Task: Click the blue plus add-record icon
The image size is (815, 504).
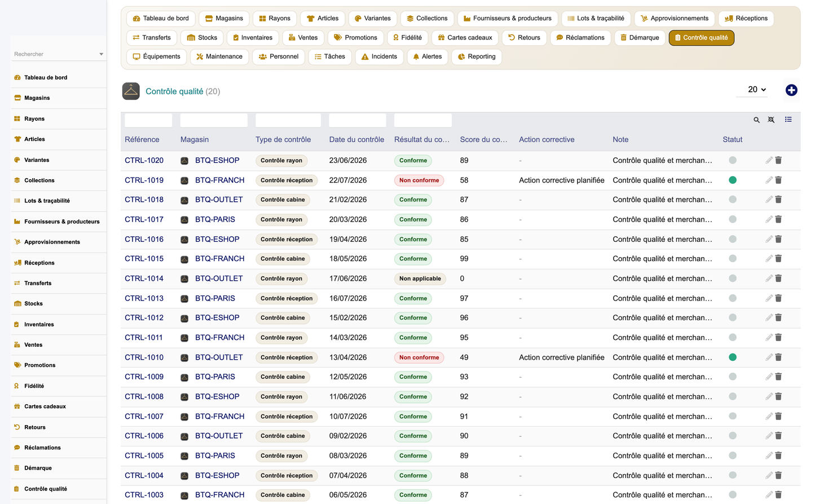Action: tap(791, 90)
